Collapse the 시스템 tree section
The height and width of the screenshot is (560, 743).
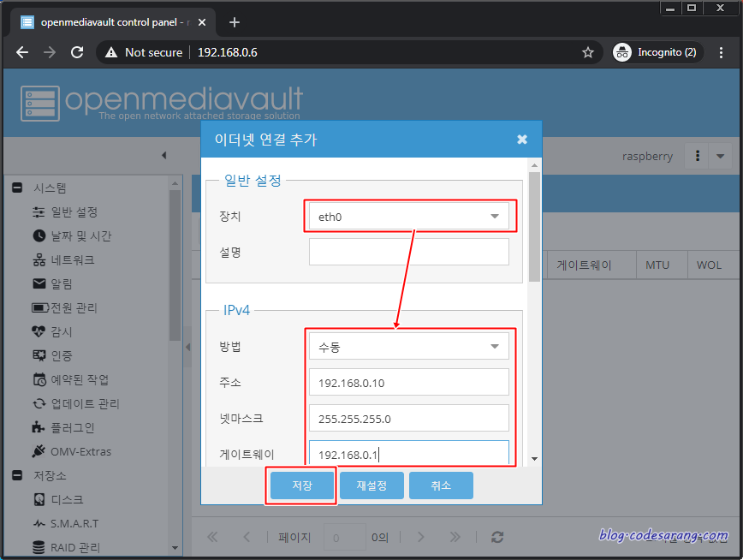coord(17,188)
